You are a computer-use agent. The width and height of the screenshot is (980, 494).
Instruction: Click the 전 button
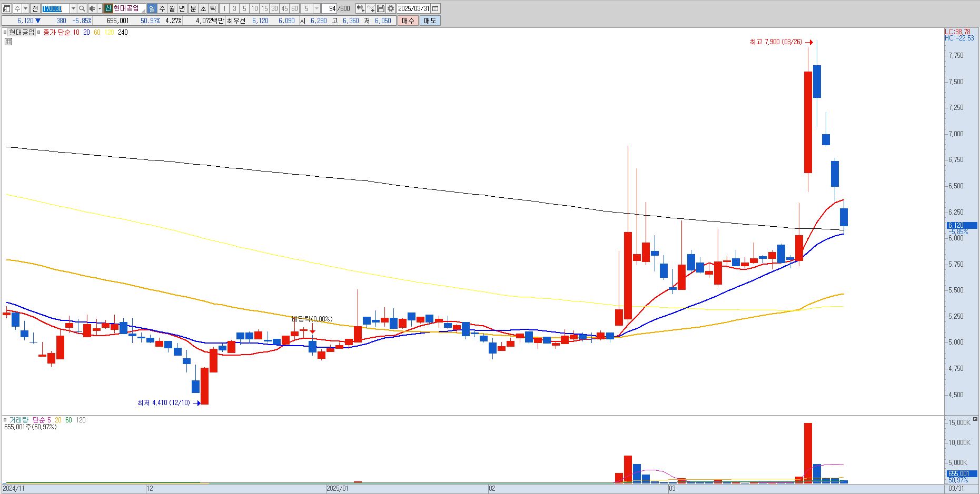click(x=35, y=8)
